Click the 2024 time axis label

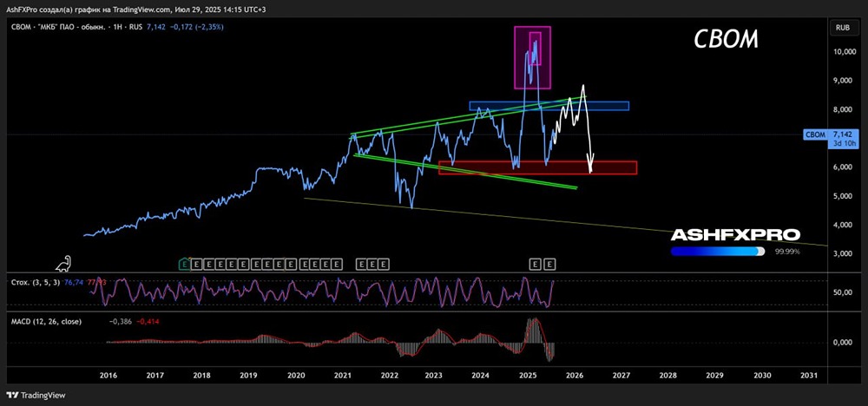(x=481, y=375)
